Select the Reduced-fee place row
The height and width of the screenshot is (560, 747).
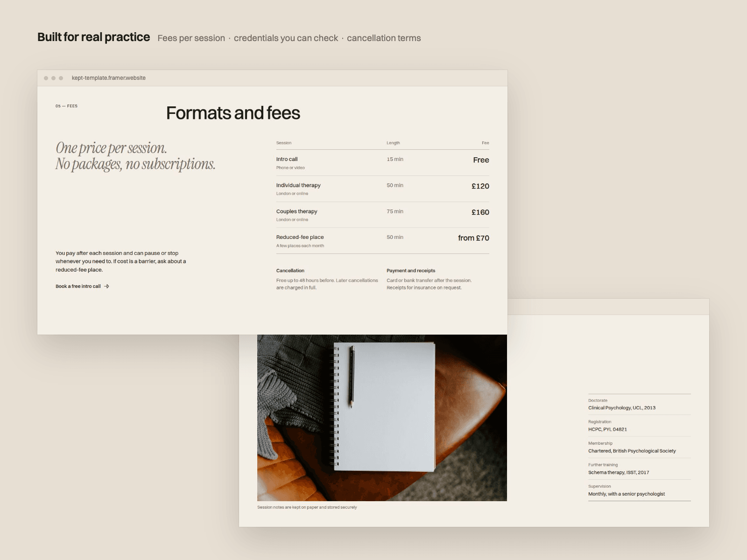tap(382, 241)
